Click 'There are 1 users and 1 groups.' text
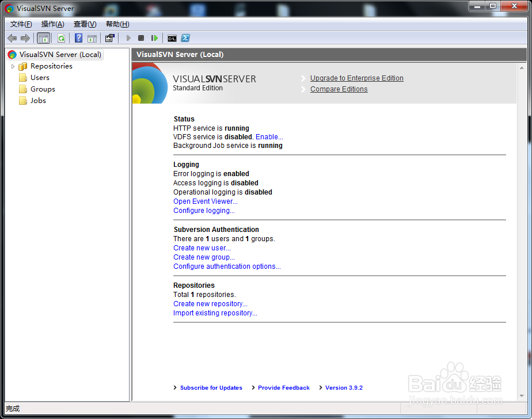 point(224,239)
